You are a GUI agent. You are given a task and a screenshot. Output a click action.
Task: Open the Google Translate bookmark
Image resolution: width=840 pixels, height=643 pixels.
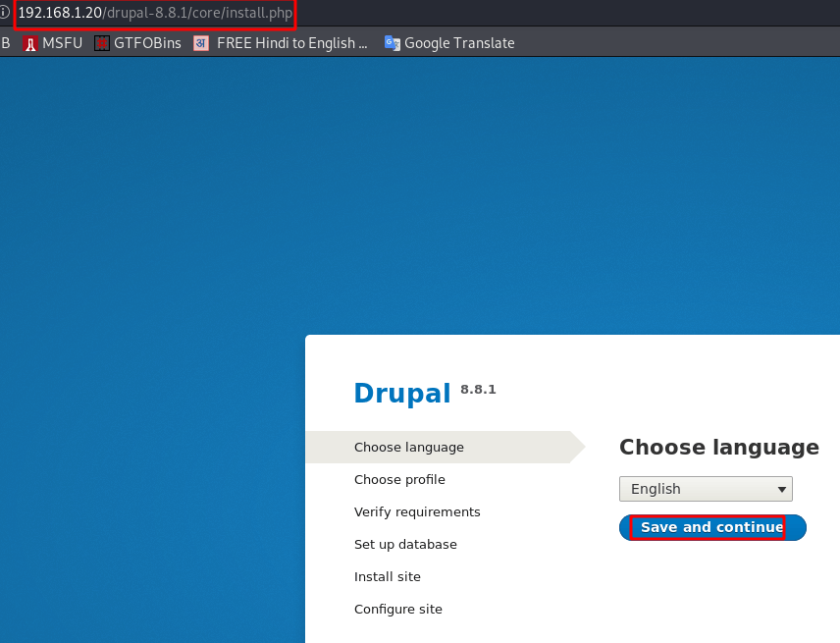point(448,43)
